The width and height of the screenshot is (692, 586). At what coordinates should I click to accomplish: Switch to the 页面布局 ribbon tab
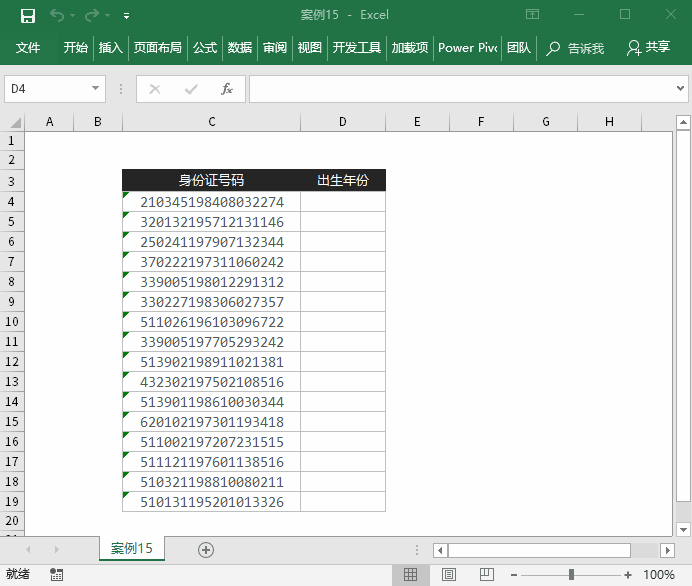[x=158, y=47]
